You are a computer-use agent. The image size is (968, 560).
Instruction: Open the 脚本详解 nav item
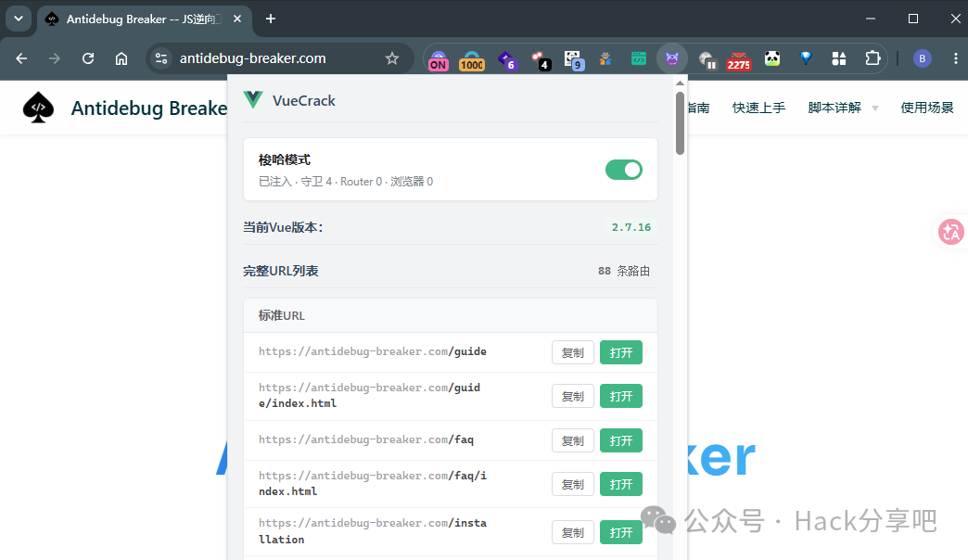tap(834, 108)
